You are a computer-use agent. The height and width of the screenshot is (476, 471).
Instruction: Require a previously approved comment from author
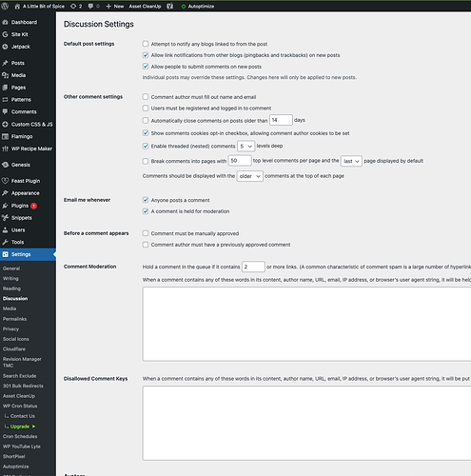[146, 245]
